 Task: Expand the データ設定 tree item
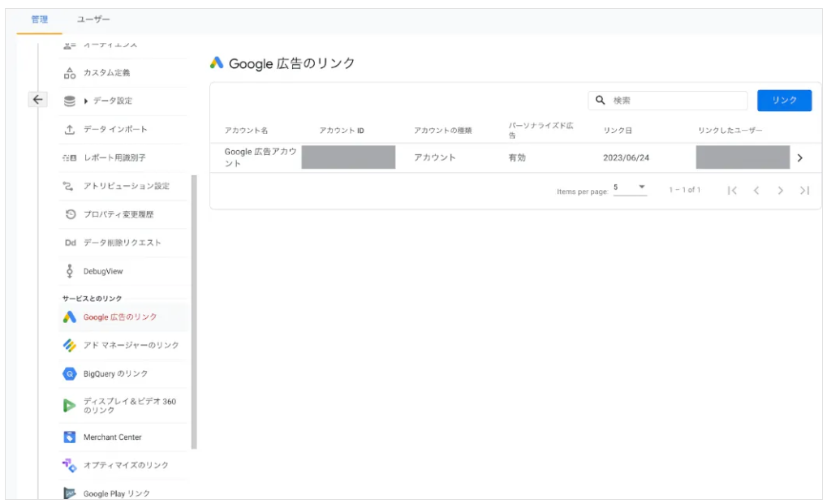[x=87, y=101]
